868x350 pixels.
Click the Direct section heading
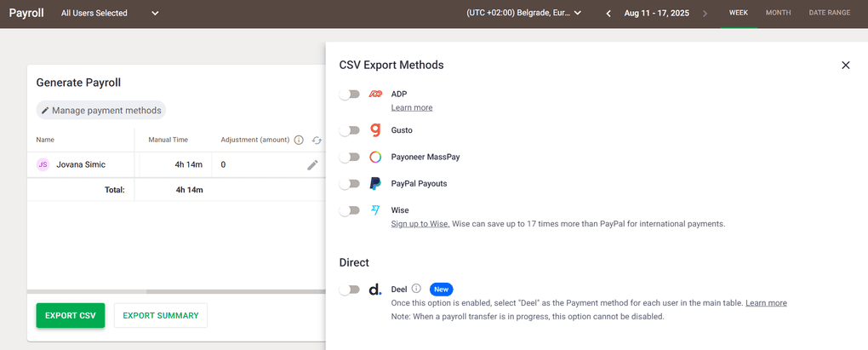(x=354, y=262)
